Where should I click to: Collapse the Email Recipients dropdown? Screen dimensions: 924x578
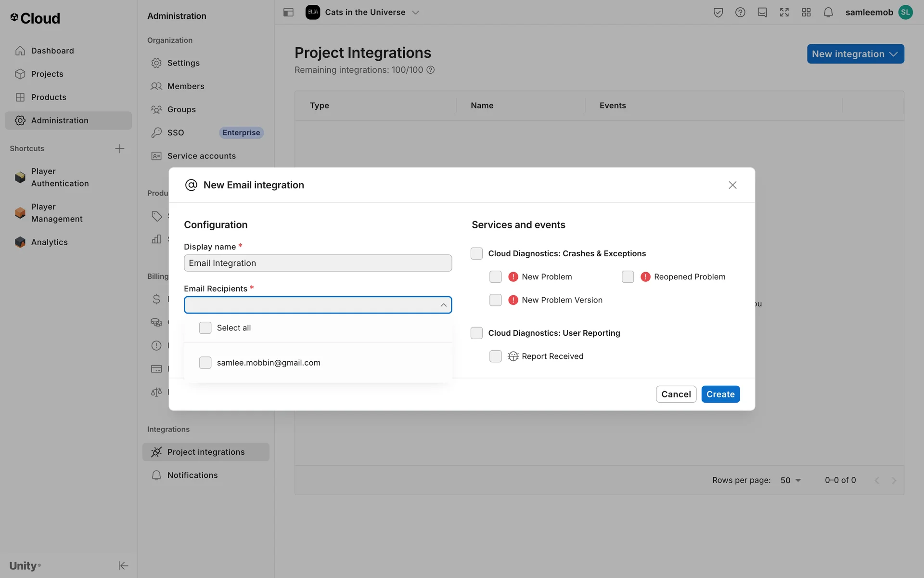443,305
